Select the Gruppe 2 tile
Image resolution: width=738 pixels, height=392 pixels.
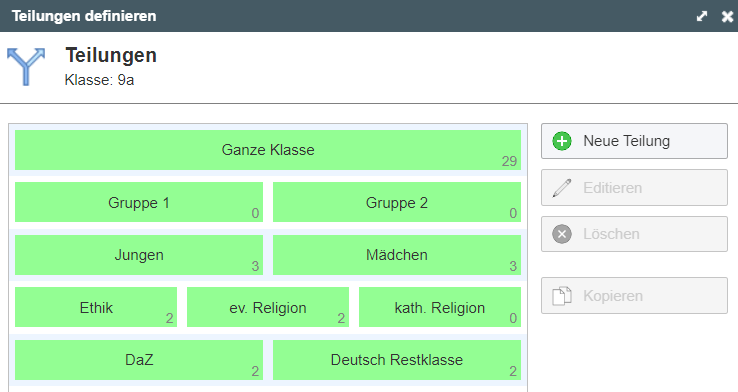(397, 202)
